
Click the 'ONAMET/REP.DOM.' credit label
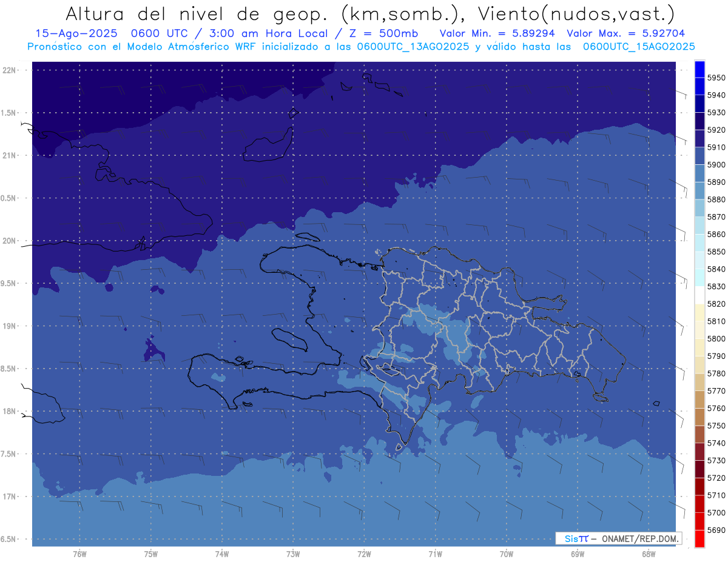click(639, 538)
